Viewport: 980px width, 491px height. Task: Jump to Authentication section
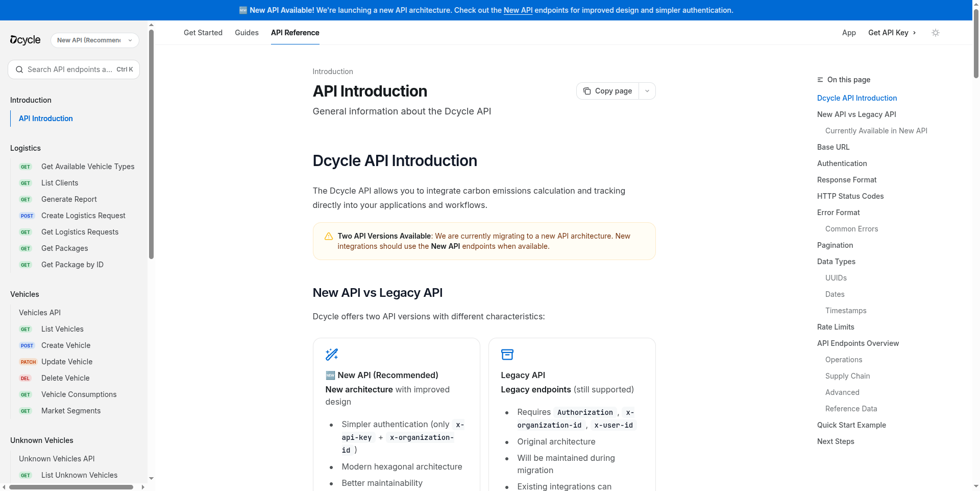[842, 163]
